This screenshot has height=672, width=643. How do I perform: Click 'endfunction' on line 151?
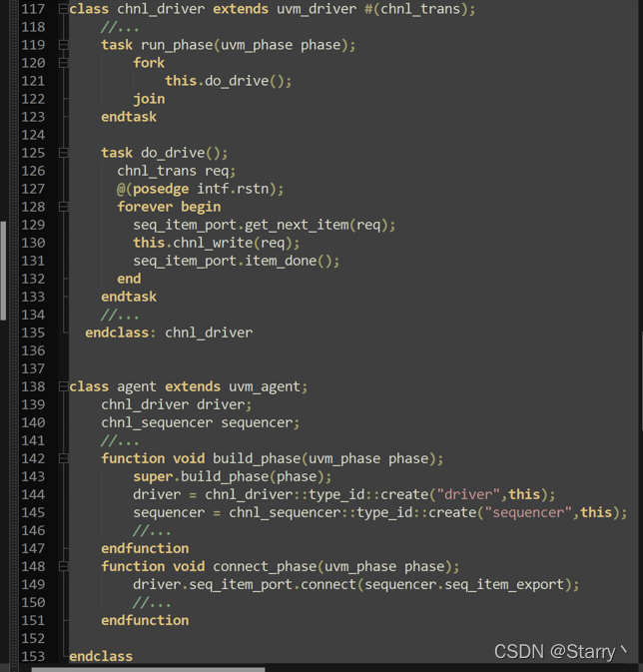pyautogui.click(x=145, y=620)
